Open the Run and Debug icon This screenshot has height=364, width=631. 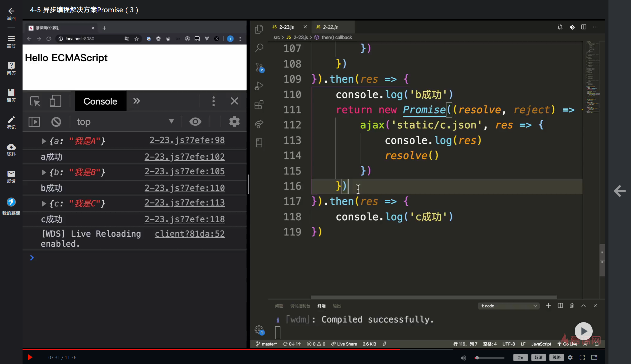click(259, 86)
